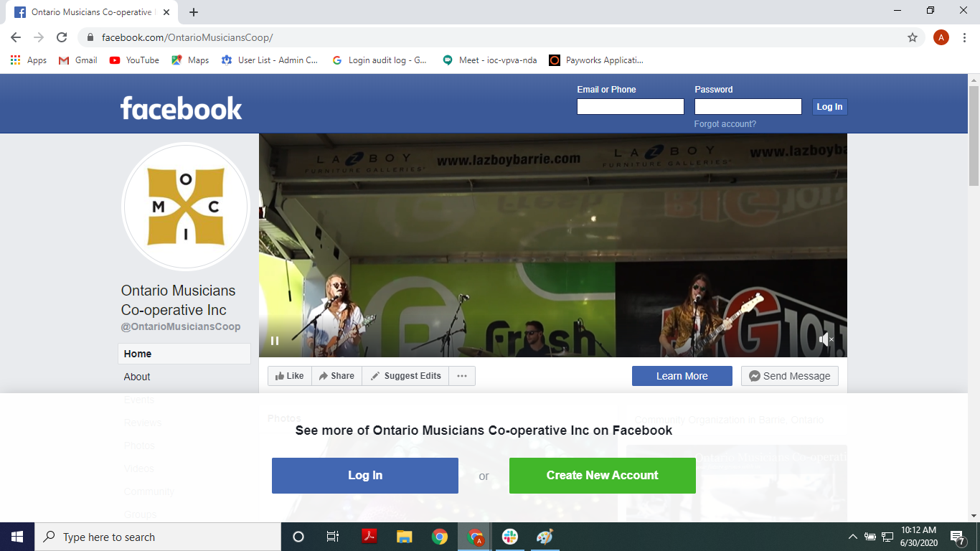Open User List - Admin bookmark
The height and width of the screenshot is (551, 980).
tap(270, 60)
